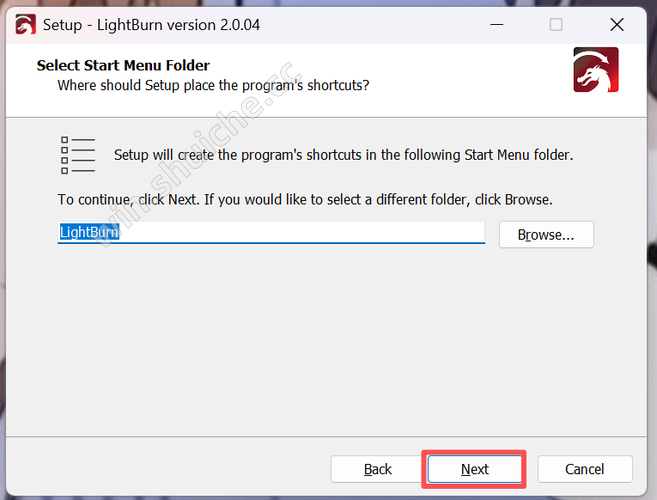657x500 pixels.
Task: Click the 'Setup will create the program's shortcuts' text
Action: coord(343,155)
